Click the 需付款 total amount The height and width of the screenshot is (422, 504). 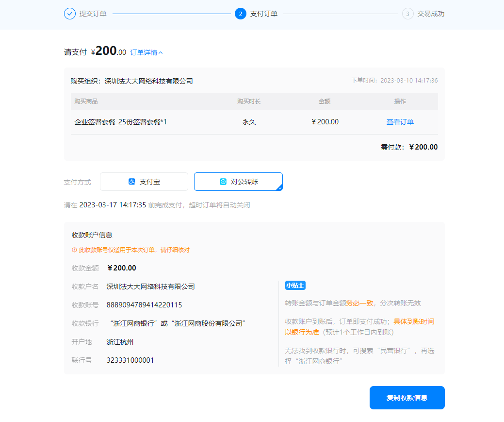pyautogui.click(x=423, y=147)
